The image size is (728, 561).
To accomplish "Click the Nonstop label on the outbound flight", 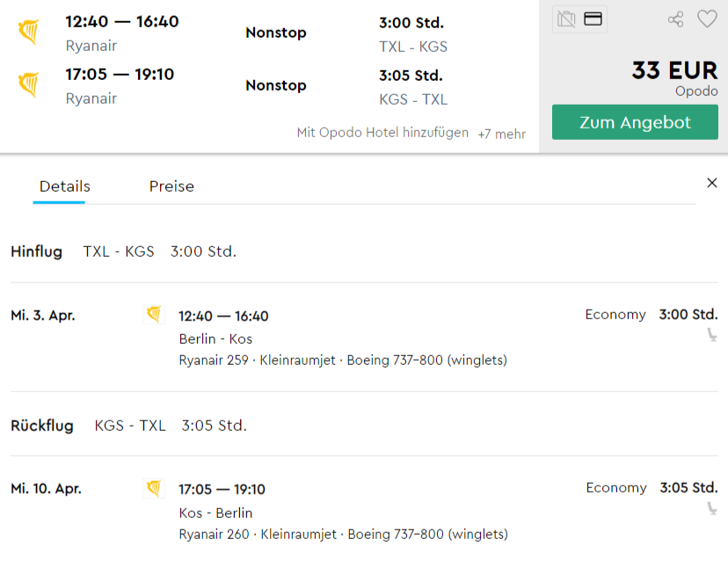I will 275,32.
